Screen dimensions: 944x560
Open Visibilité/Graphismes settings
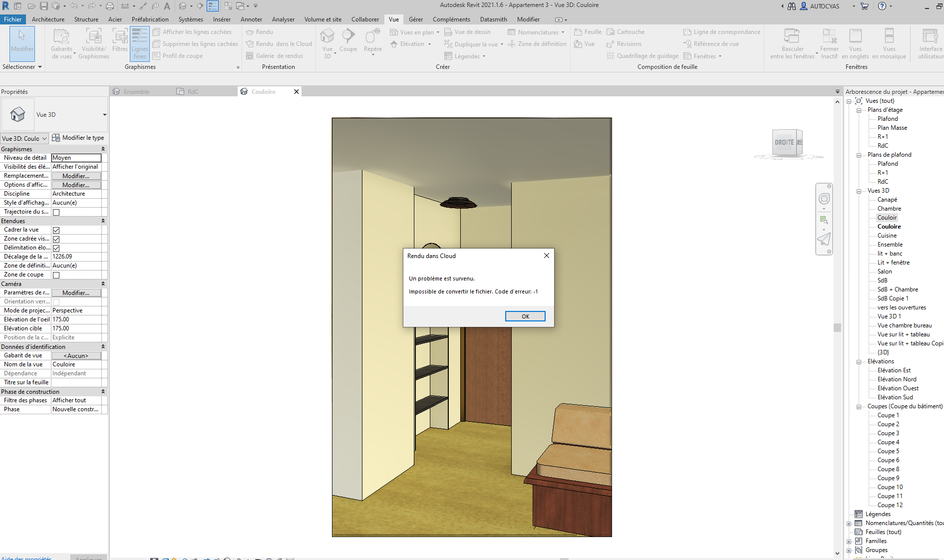[94, 44]
